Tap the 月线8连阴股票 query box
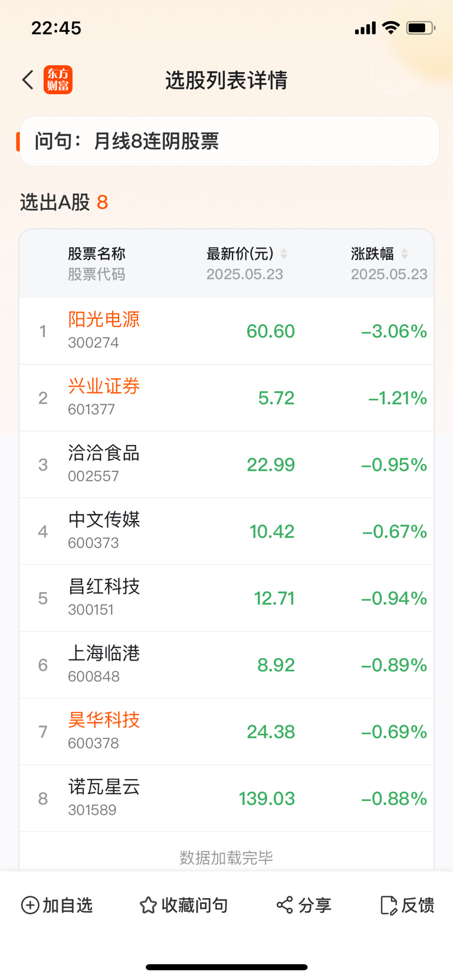 (229, 141)
